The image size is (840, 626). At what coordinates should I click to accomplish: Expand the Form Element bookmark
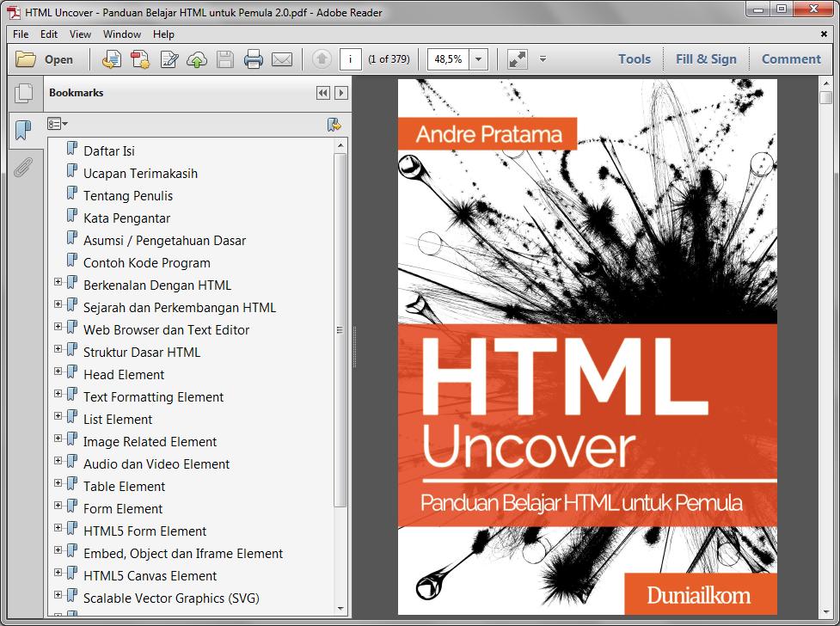click(58, 505)
